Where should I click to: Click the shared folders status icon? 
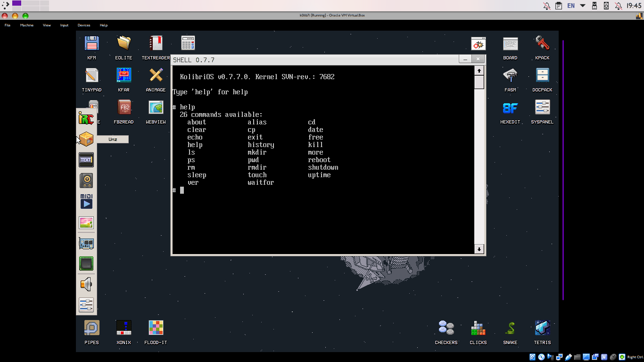click(x=578, y=357)
